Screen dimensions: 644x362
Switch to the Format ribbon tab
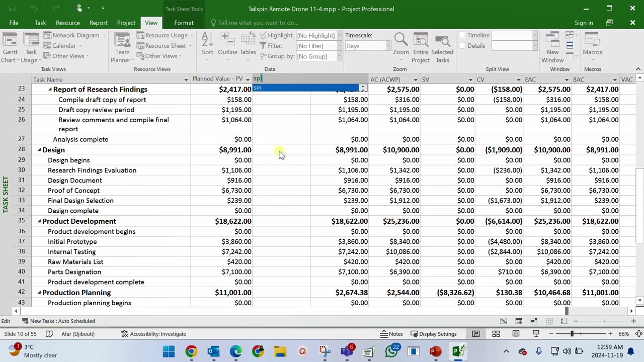(x=184, y=23)
